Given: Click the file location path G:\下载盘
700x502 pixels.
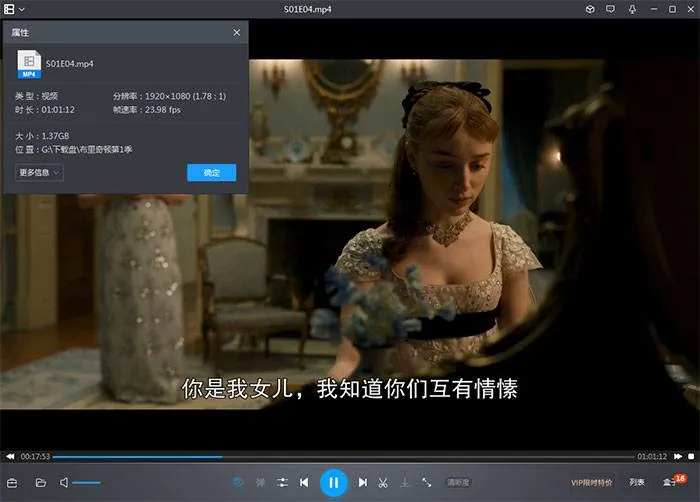Looking at the screenshot, I should coord(87,150).
